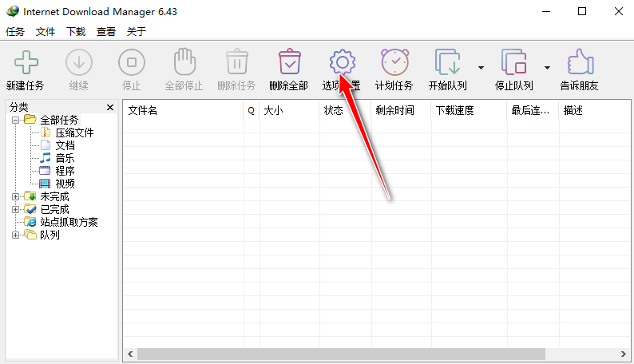
Task: Sort by 下载速度 column header
Action: pyautogui.click(x=469, y=110)
